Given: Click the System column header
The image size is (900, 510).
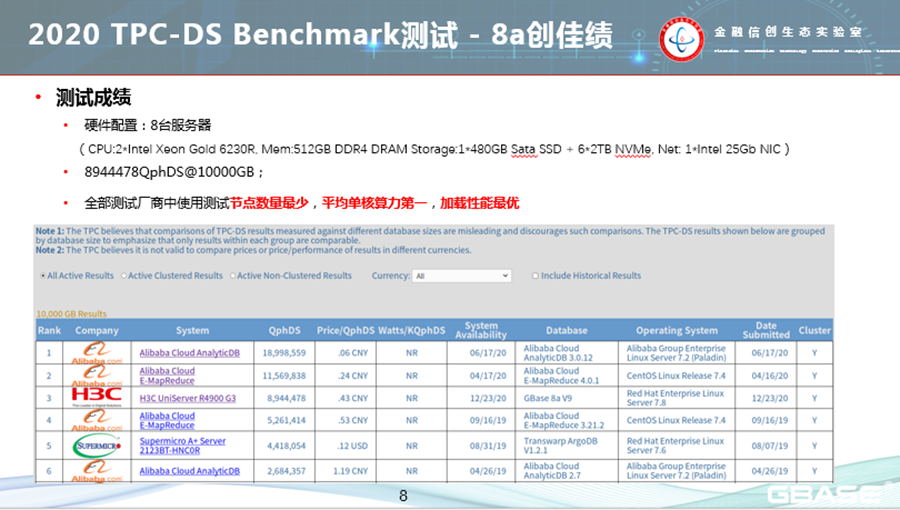Looking at the screenshot, I should click(192, 330).
